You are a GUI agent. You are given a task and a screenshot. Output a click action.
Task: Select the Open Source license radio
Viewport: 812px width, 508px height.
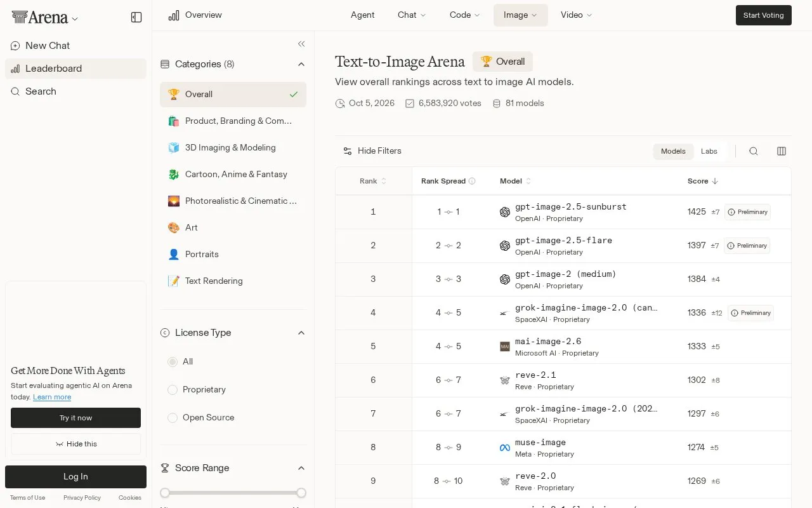pyautogui.click(x=173, y=418)
